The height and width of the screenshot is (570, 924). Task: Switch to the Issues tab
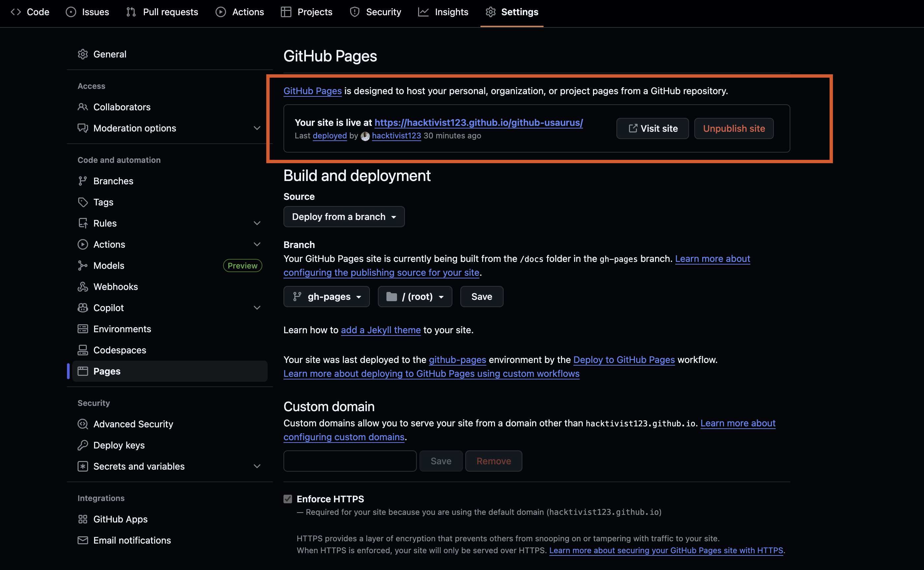87,12
